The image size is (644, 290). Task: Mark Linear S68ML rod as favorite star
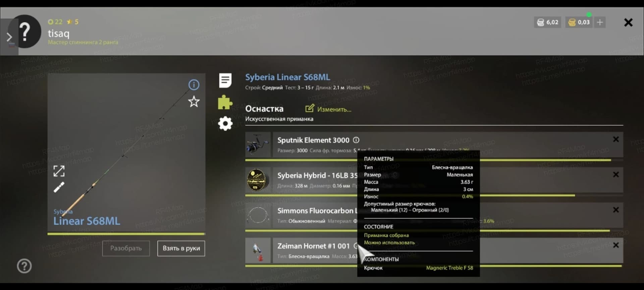[194, 101]
